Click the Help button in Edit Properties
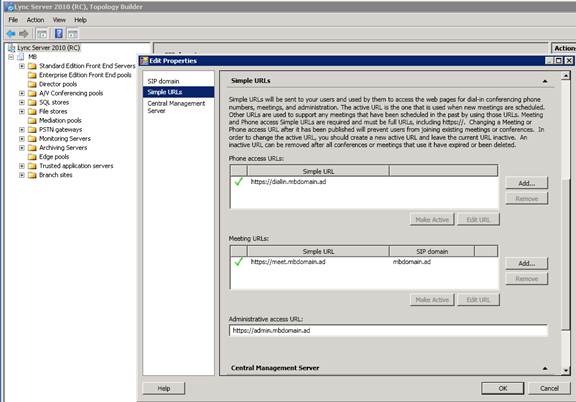Viewport: 576px width, 402px height. pyautogui.click(x=163, y=388)
